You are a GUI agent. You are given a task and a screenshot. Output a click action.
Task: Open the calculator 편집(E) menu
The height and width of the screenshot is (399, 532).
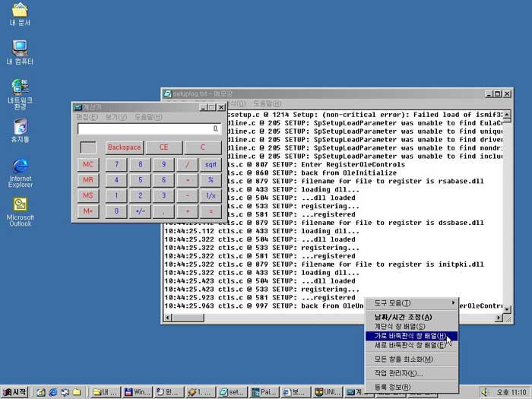click(x=87, y=117)
